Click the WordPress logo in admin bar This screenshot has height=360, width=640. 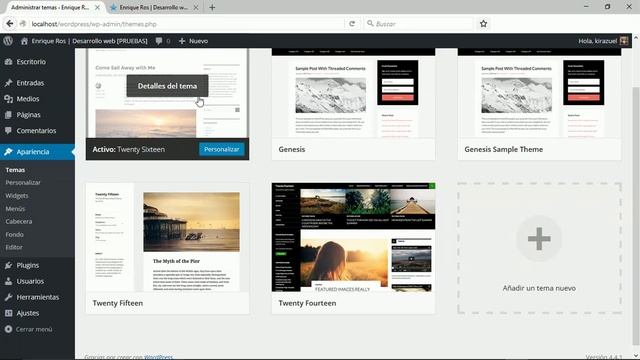point(8,41)
